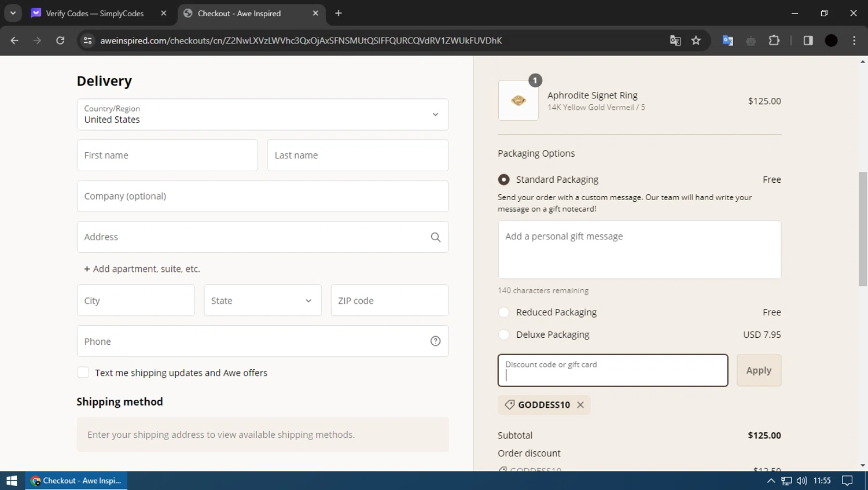
Task: Click the translate page icon in address bar
Action: coord(675,40)
